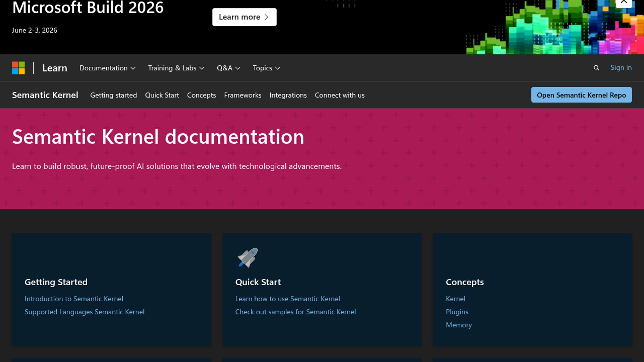
Task: Click Open Semantic Kernel Repo button
Action: pos(581,95)
